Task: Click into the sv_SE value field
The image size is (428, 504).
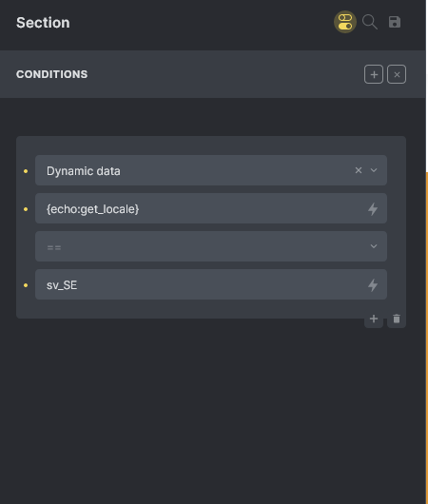Action: [200, 284]
